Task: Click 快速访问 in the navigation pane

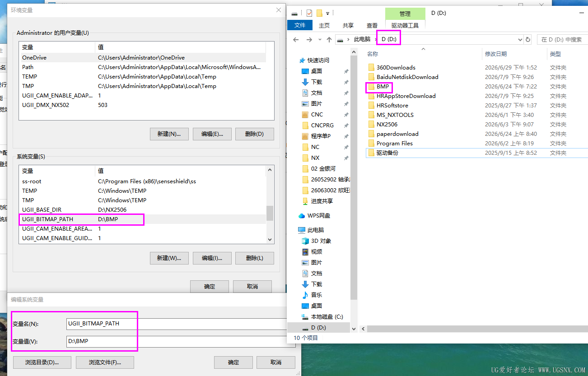Action: click(x=318, y=60)
